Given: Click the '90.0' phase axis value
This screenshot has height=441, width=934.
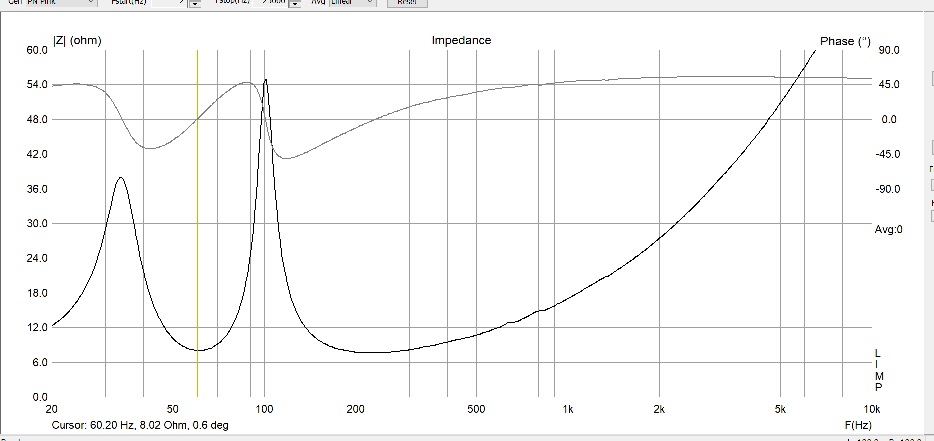Looking at the screenshot, I should (889, 50).
